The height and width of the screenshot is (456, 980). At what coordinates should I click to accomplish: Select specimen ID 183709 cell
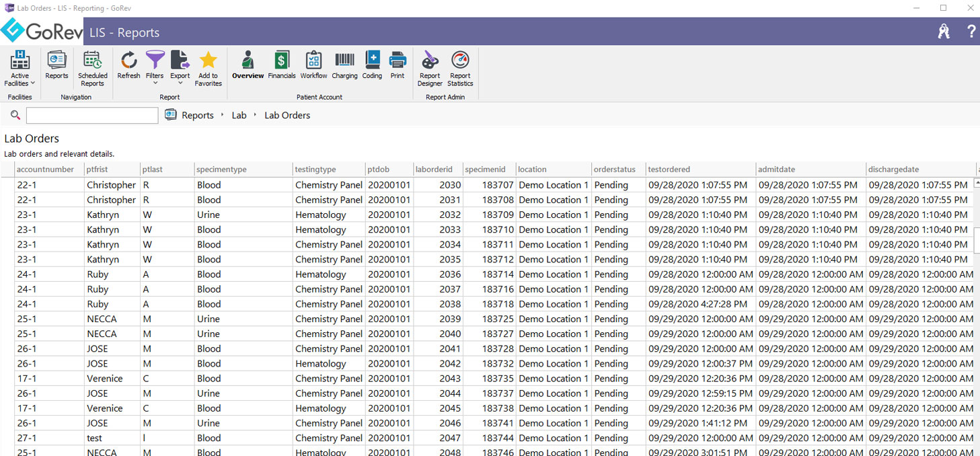[x=490, y=215]
